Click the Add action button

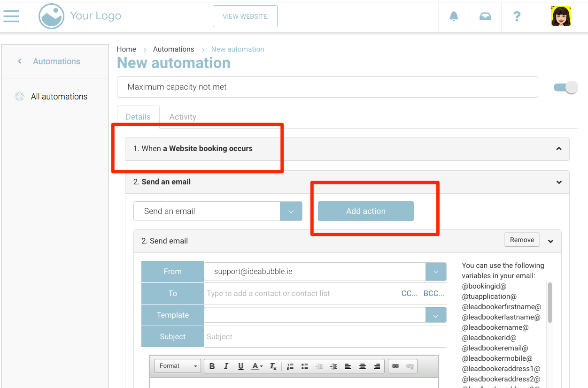[x=365, y=211]
